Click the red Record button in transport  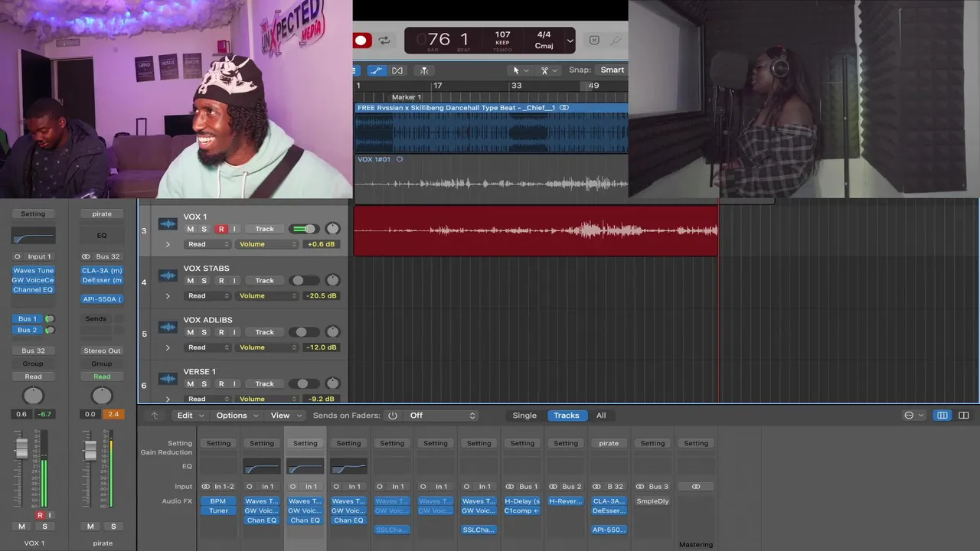click(362, 41)
